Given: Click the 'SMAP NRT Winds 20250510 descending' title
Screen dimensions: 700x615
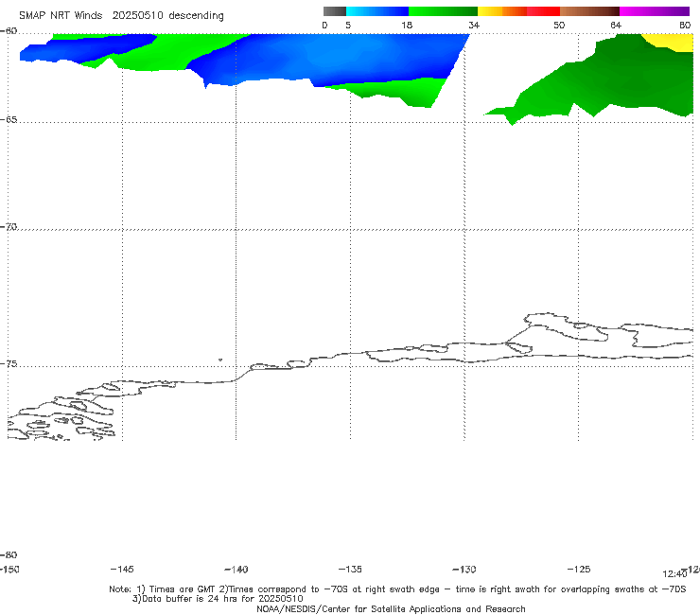Looking at the screenshot, I should (x=121, y=15).
